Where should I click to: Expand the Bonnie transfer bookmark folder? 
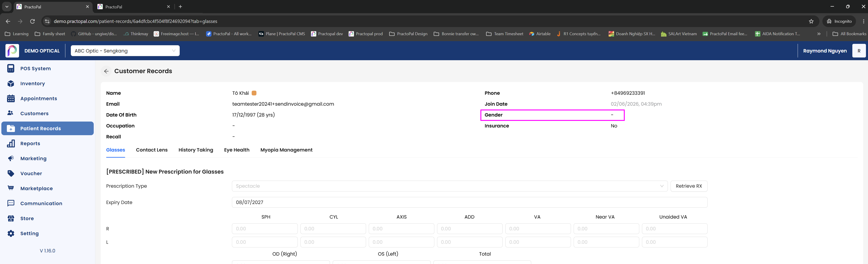coord(456,34)
